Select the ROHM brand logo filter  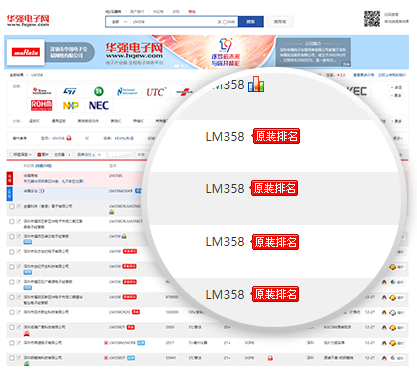(x=41, y=105)
